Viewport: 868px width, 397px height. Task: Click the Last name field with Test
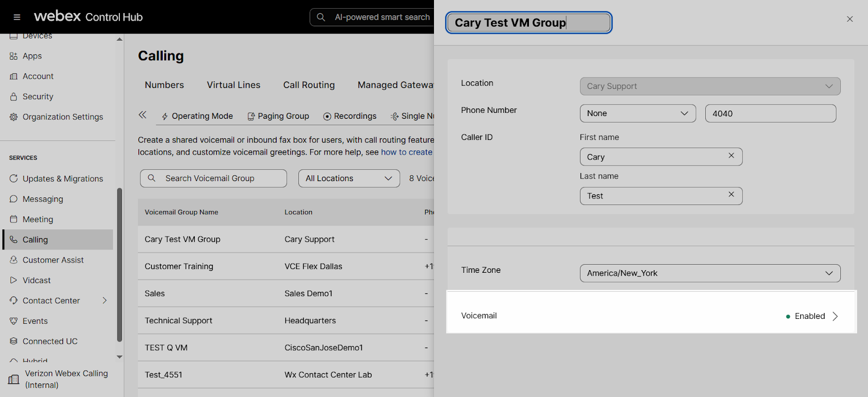[661, 196]
